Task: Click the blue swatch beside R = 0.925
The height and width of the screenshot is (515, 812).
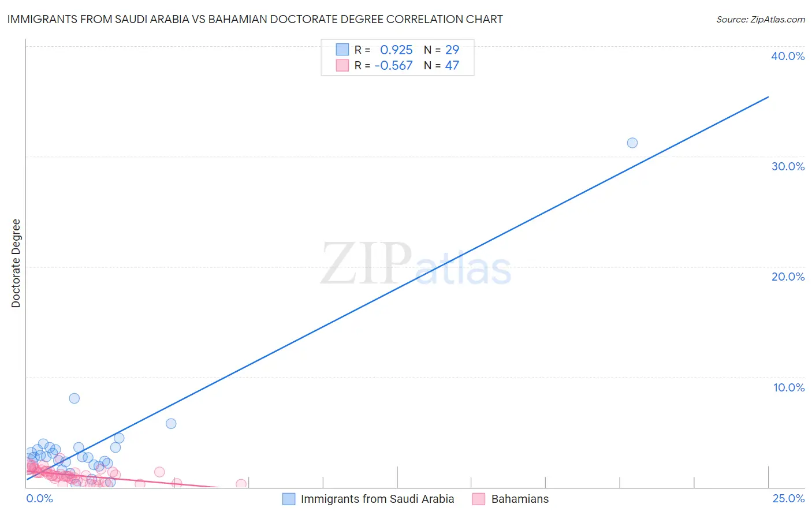Action: pyautogui.click(x=342, y=50)
